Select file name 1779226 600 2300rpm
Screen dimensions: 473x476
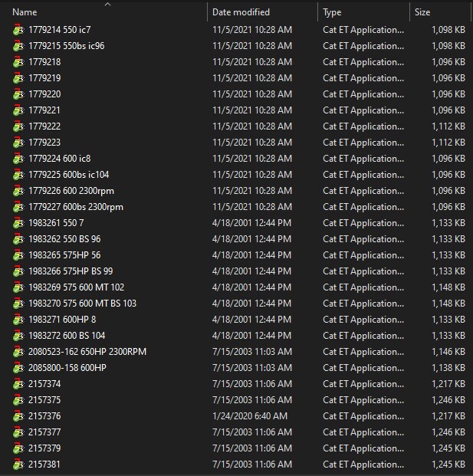[71, 191]
